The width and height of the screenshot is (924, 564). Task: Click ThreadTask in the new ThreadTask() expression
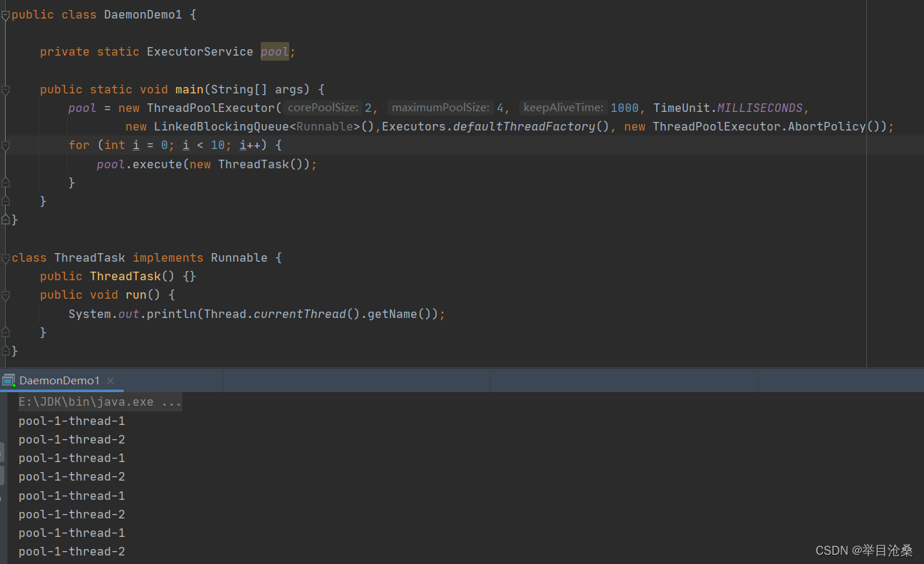tap(254, 165)
